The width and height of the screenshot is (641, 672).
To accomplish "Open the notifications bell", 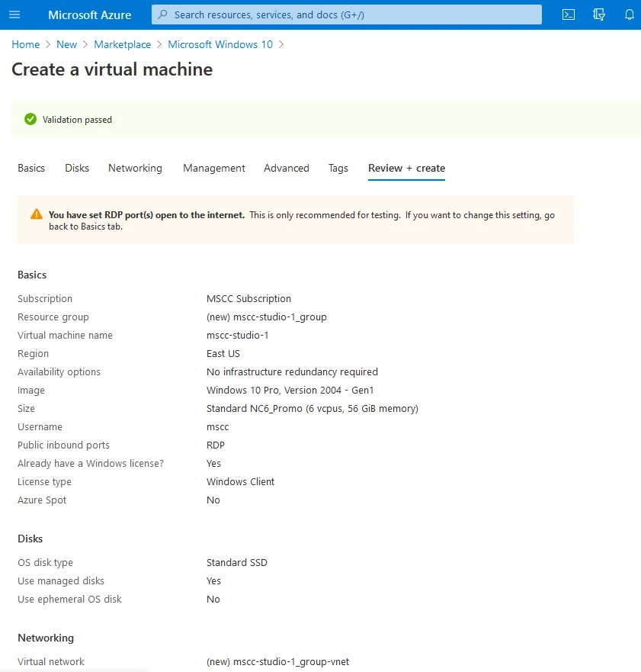I will 629,14.
